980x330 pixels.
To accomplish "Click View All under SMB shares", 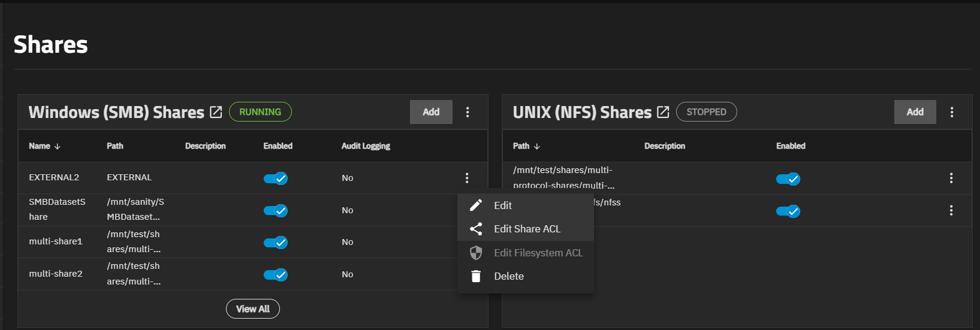I will (253, 309).
